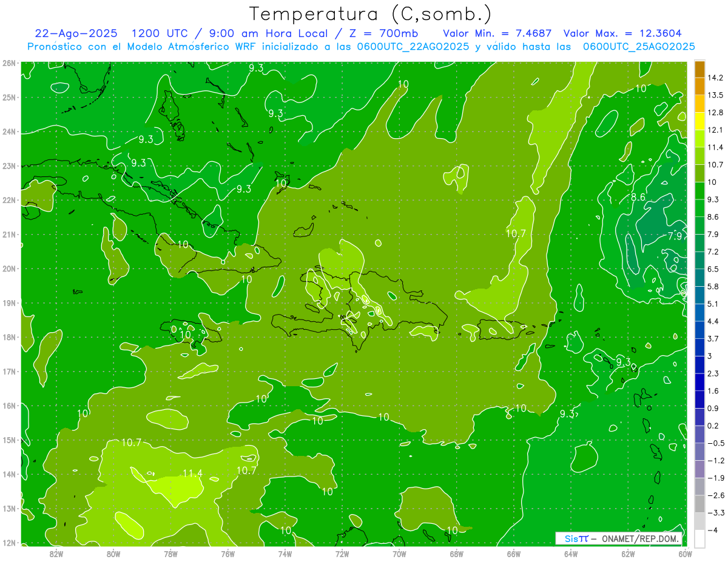Screen dimensions: 728x562
Task: Click the 14.2 colorbar scale label
Action: [715, 78]
